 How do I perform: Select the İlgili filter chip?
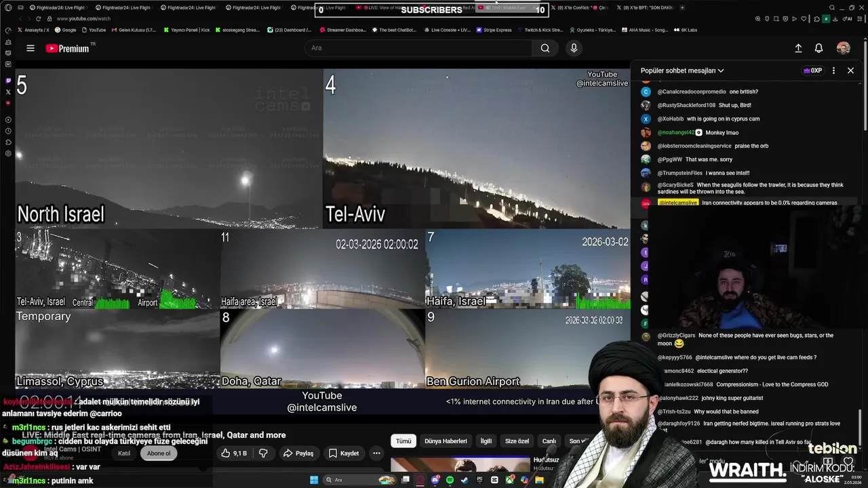[x=486, y=441]
